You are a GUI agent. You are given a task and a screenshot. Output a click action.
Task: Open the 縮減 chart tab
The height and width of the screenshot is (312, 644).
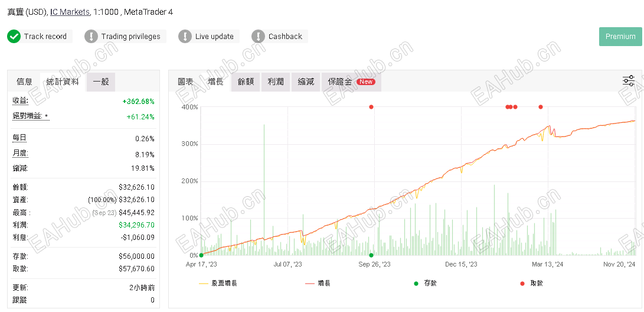[x=306, y=82]
